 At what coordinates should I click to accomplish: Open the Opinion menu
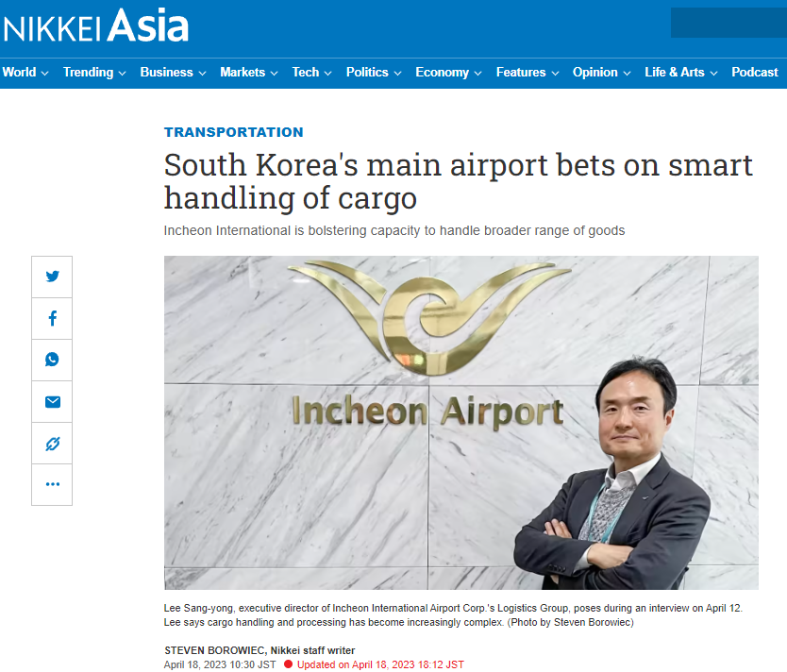(601, 73)
